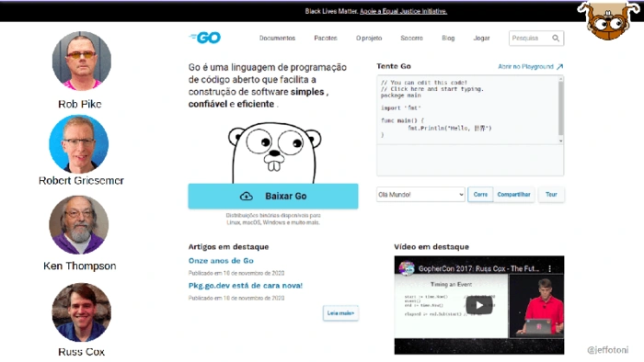Click Rob Pike's photo
The width and height of the screenshot is (644, 362).
[81, 61]
